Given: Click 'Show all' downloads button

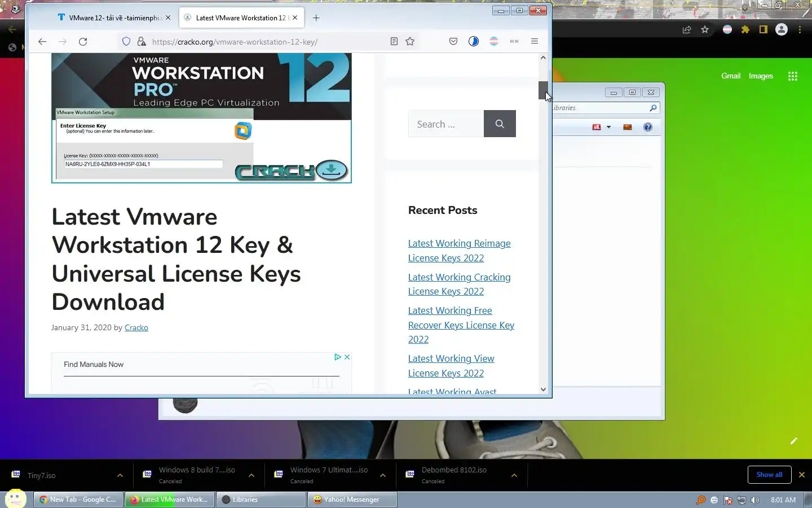Looking at the screenshot, I should 770,475.
